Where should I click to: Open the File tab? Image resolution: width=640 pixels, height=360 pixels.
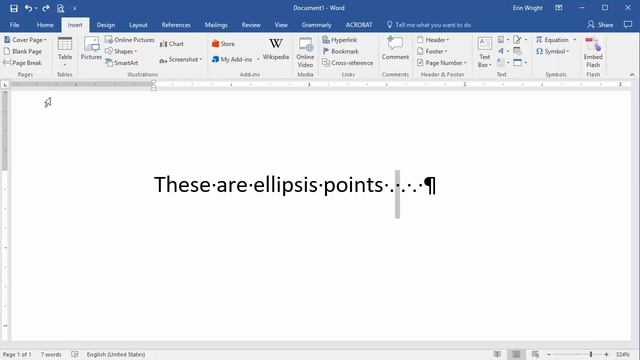coord(14,25)
